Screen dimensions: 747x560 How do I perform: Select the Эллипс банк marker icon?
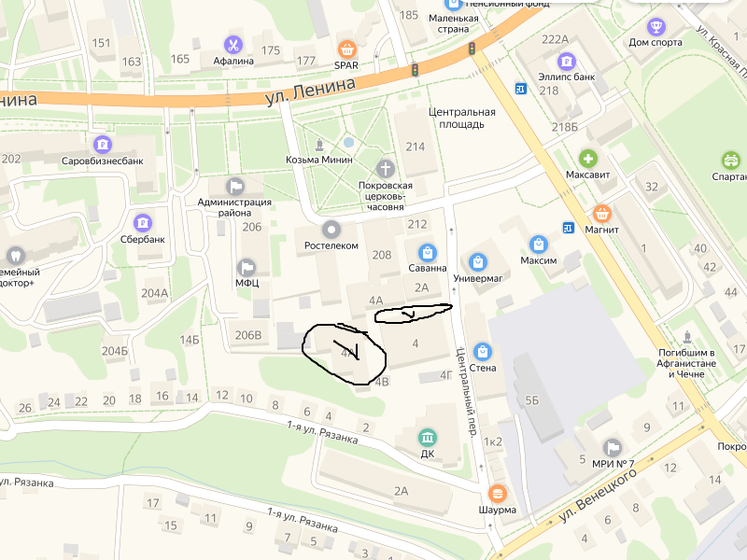click(567, 62)
